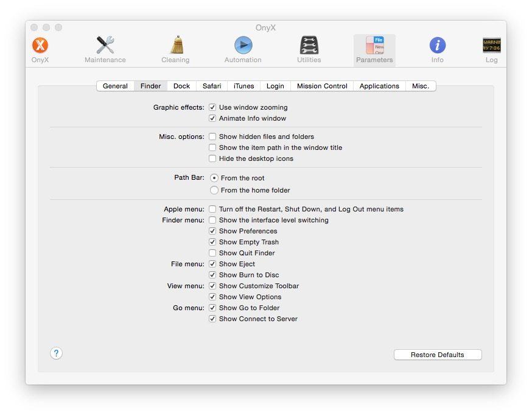
Task: Switch to the iTunes tab
Action: pyautogui.click(x=243, y=87)
